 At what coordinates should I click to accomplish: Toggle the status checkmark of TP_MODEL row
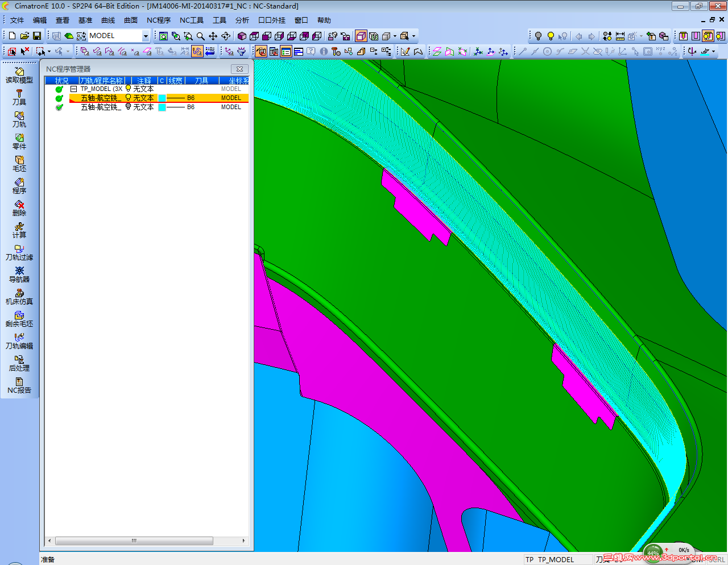point(59,89)
